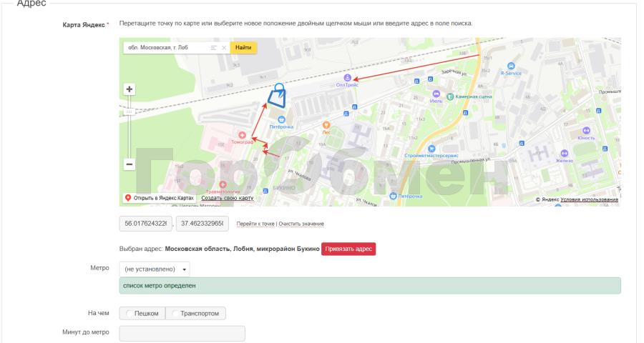This screenshot has width=644, height=343.
Task: Click the Июль hotel marker
Action: [436, 94]
